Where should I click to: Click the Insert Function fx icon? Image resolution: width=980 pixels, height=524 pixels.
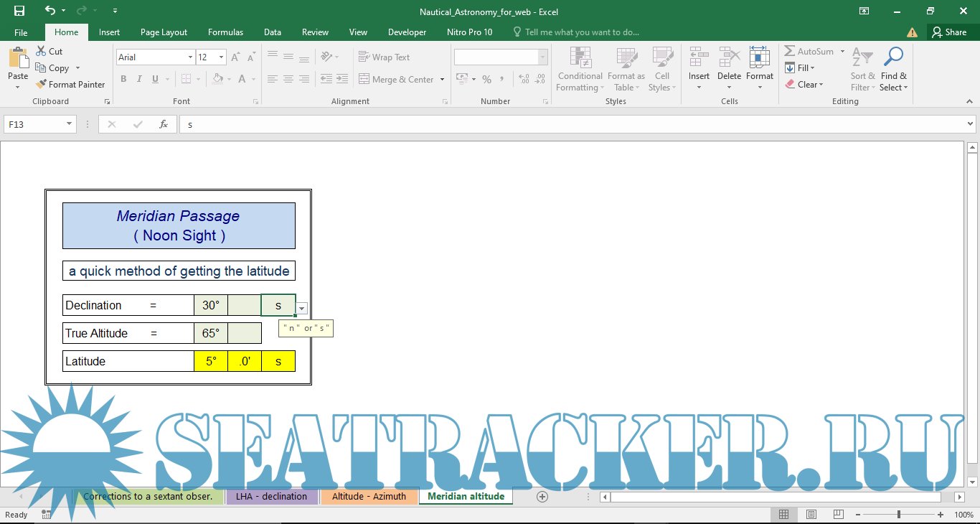(x=164, y=124)
